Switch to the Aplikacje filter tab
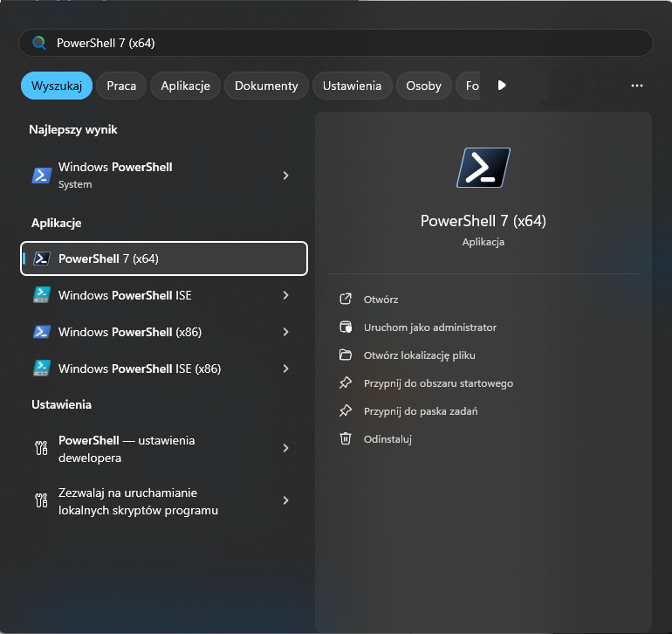Viewport: 672px width, 634px height. (185, 86)
